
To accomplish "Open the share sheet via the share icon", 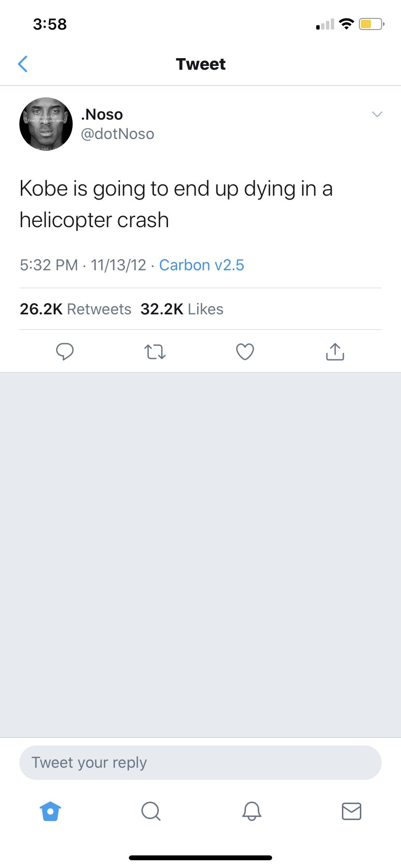I will [335, 352].
